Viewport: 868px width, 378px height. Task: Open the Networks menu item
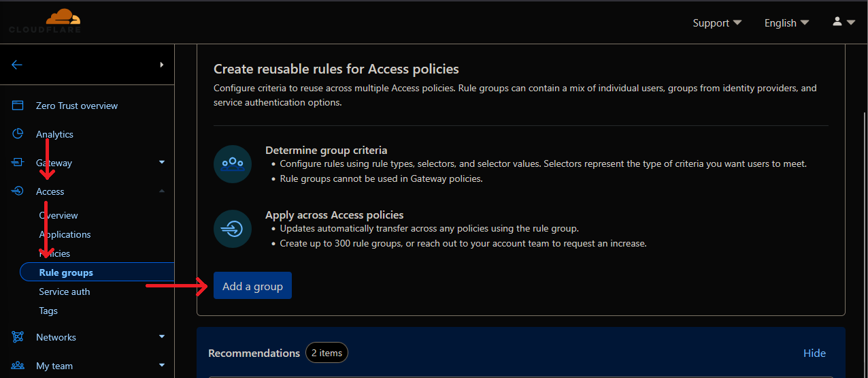[x=56, y=337]
